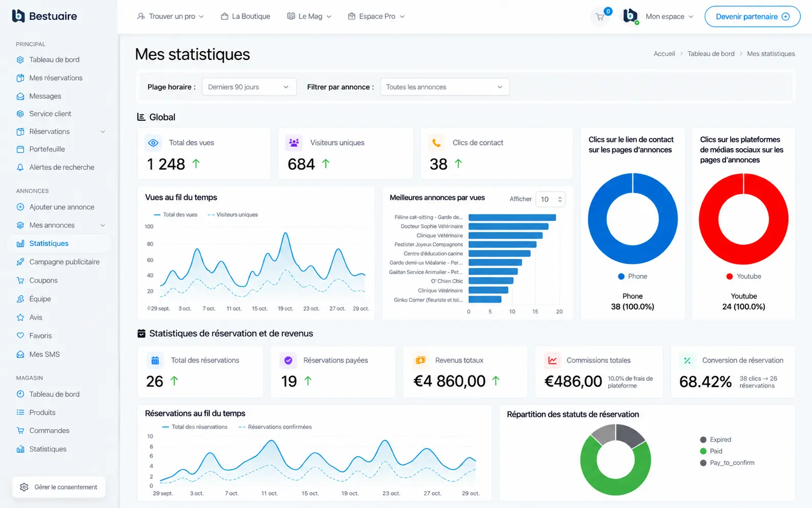Viewport: 812px width, 508px height.
Task: Click the Messages envelope icon
Action: 20,96
